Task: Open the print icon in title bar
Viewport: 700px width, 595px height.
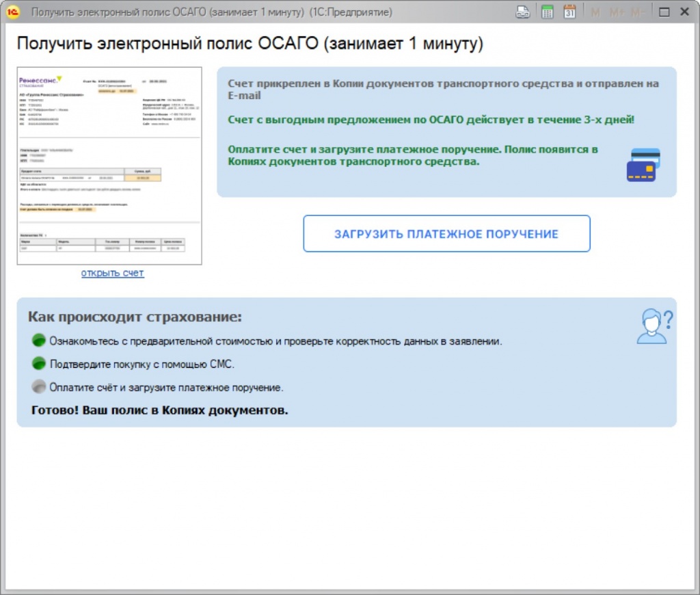Action: (523, 12)
